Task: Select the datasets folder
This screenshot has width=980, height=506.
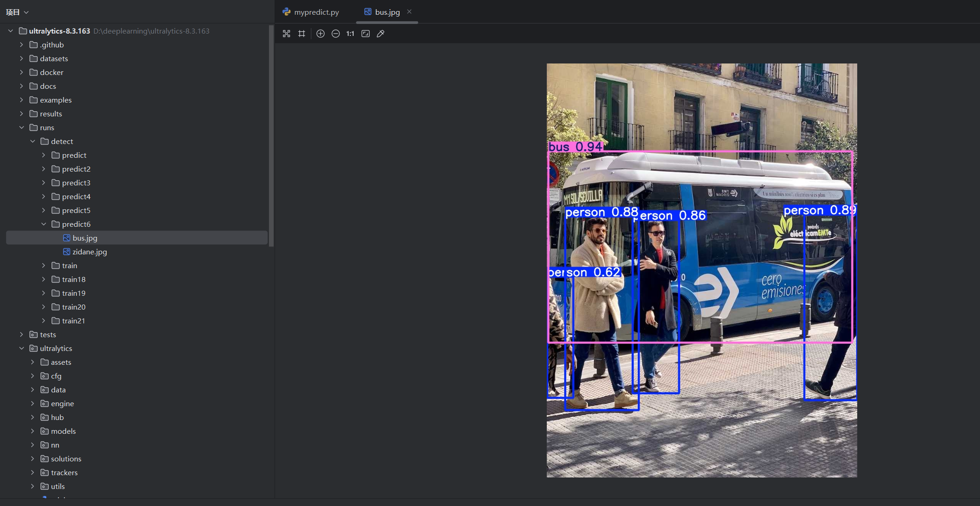Action: point(54,58)
